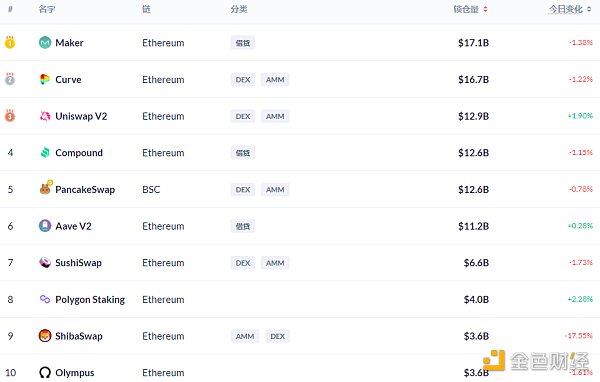The width and height of the screenshot is (600, 382).
Task: Click the Maker protocol logo icon
Action: coord(45,42)
